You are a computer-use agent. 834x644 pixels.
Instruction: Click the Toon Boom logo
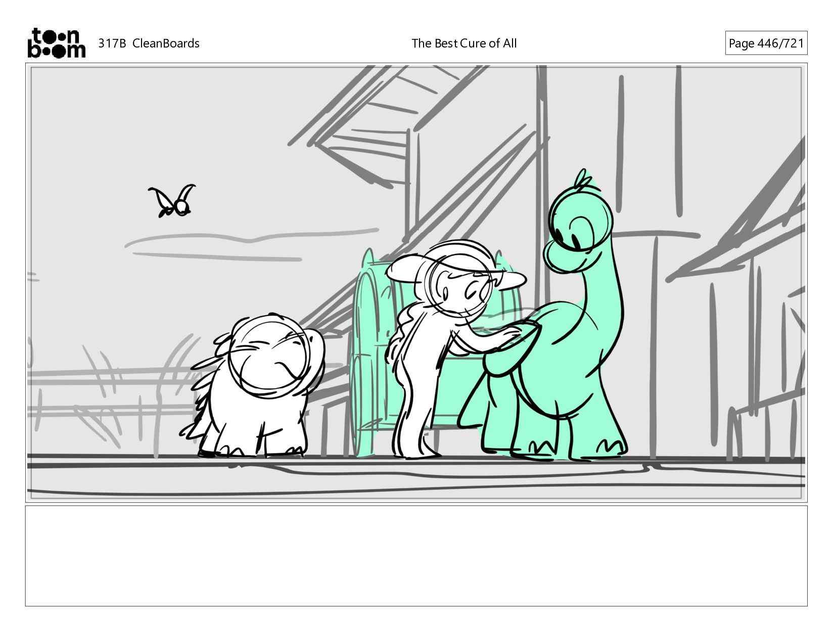tap(56, 43)
